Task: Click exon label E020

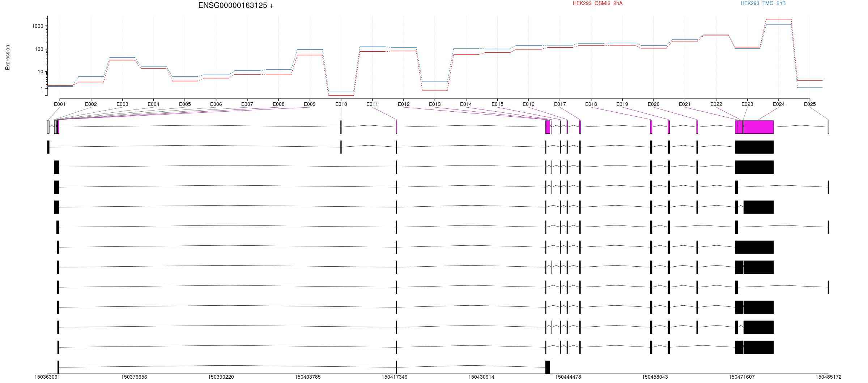Action: (654, 104)
